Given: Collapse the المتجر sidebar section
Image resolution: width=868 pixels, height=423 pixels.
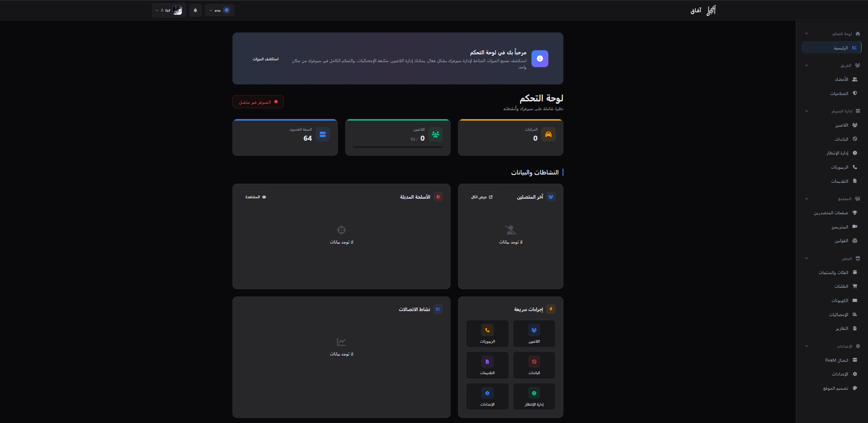Looking at the screenshot, I should 806,259.
